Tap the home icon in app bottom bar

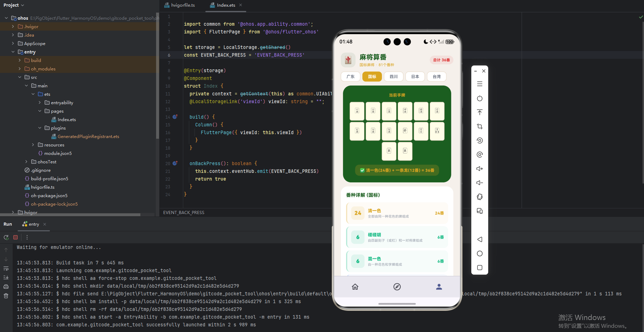pos(355,287)
